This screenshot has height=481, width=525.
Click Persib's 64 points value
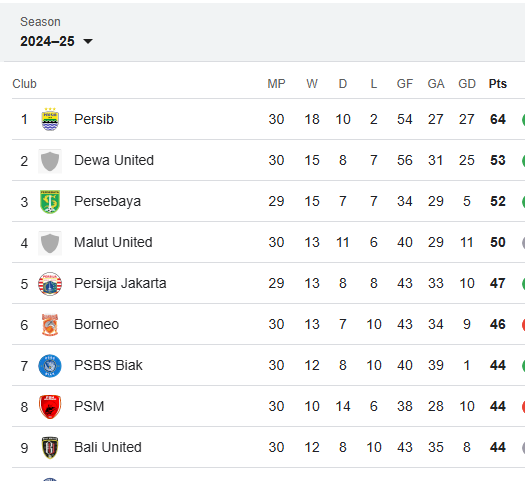tap(498, 119)
